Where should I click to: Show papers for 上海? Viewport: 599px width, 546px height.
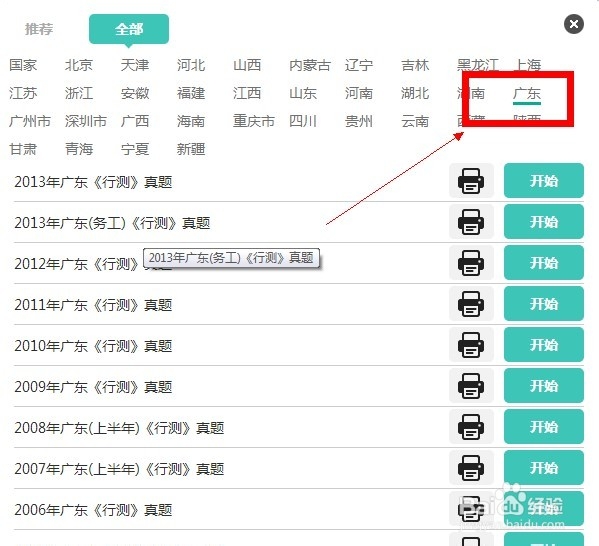tap(527, 65)
